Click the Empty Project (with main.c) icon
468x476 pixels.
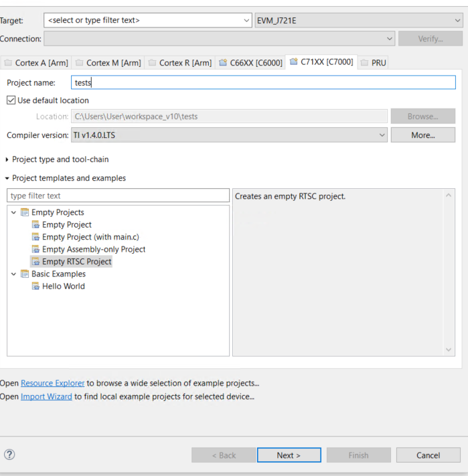[35, 237]
